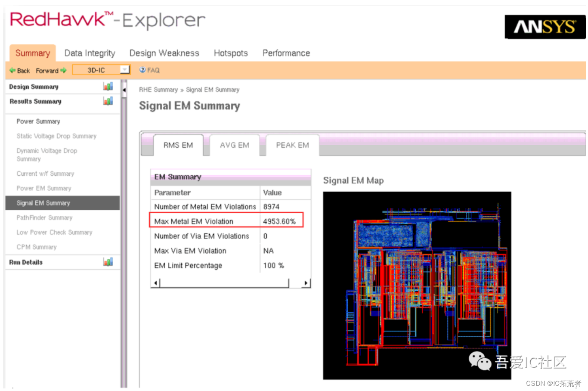Open Power EM Summary

click(44, 188)
